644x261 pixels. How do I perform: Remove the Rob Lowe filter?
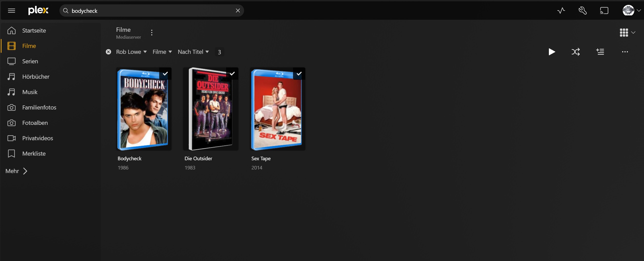[108, 52]
